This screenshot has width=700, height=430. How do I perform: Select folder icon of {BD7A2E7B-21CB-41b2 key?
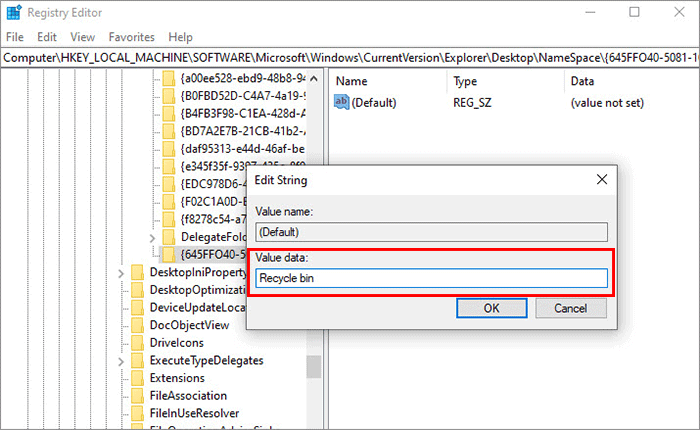click(x=169, y=131)
